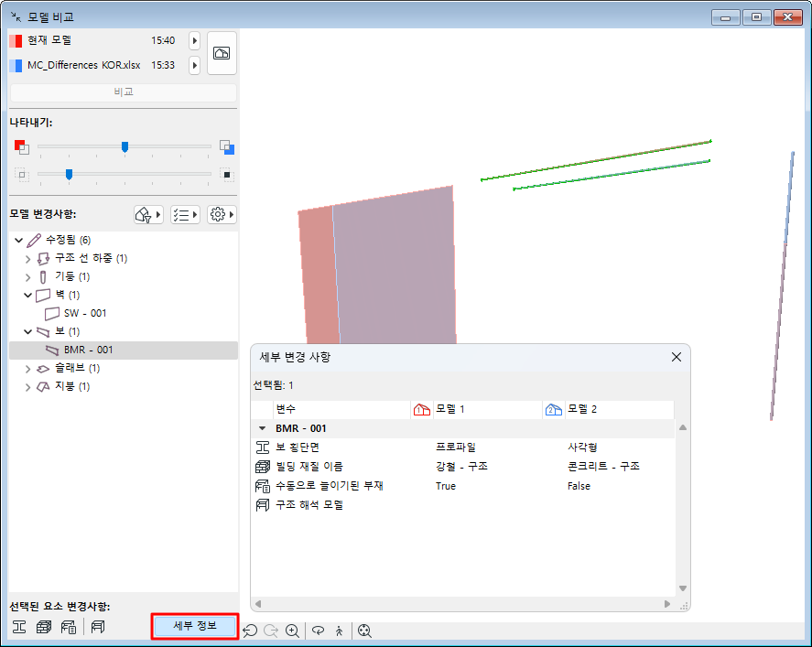Click the 강철 - 구조 value cell
Image resolution: width=812 pixels, height=647 pixels.
[461, 467]
